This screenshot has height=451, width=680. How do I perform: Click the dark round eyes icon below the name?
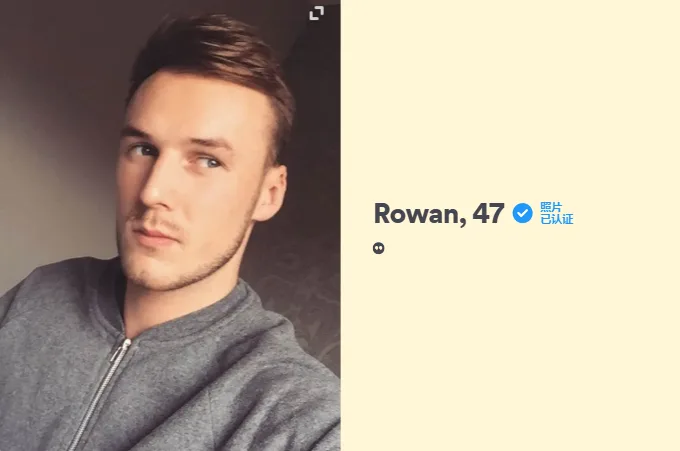(x=379, y=248)
